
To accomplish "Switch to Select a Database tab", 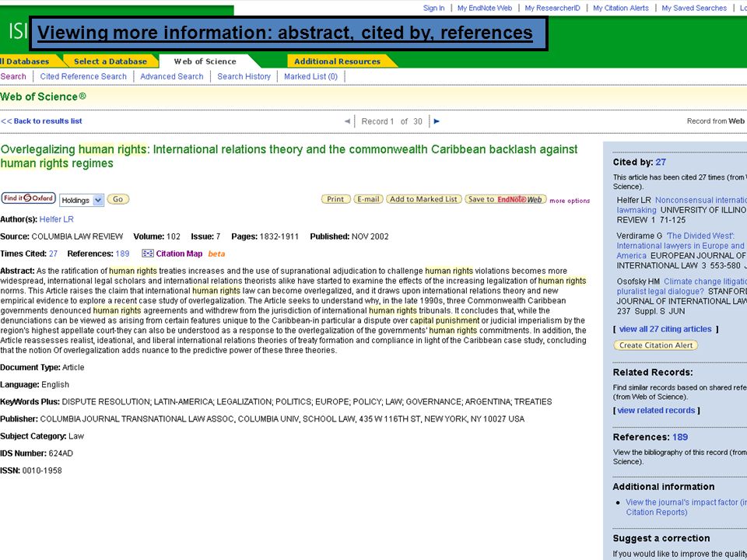I will click(110, 61).
